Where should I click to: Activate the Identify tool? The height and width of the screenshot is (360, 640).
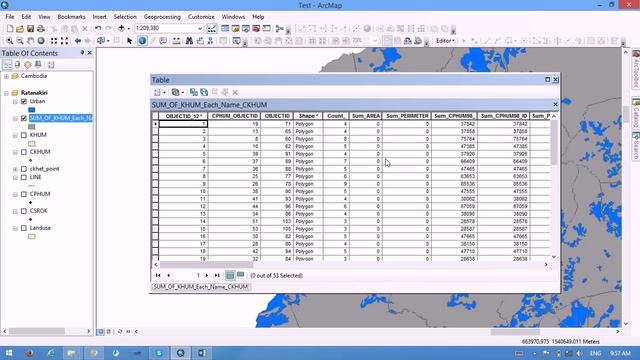click(x=142, y=41)
